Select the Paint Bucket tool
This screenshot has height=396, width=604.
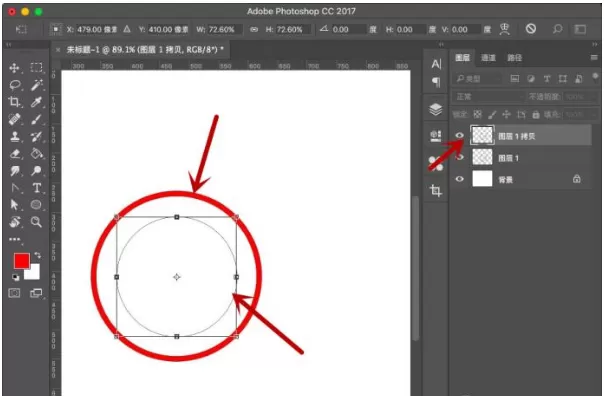[x=37, y=153]
